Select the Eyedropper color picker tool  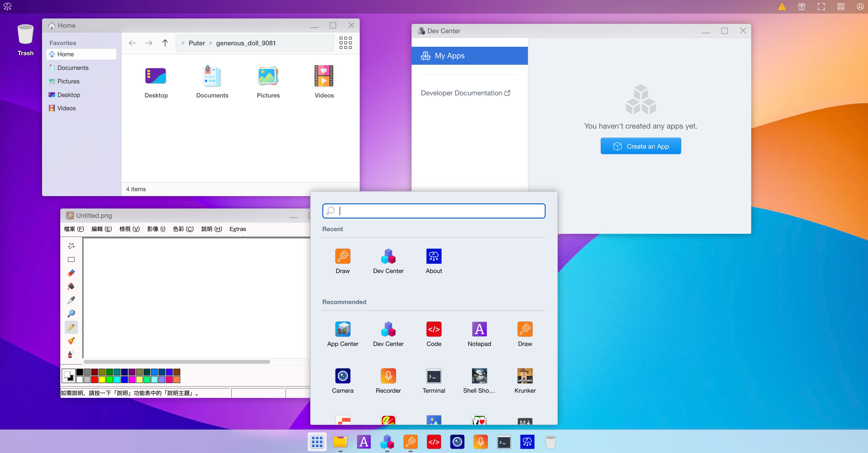[71, 300]
